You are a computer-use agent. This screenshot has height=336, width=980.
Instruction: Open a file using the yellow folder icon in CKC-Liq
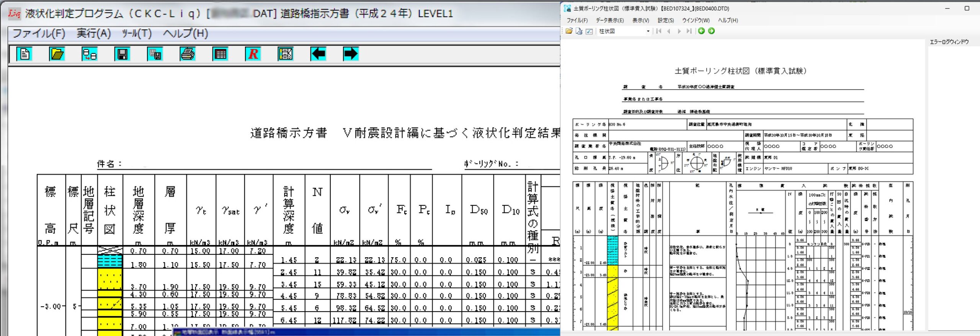click(x=57, y=54)
